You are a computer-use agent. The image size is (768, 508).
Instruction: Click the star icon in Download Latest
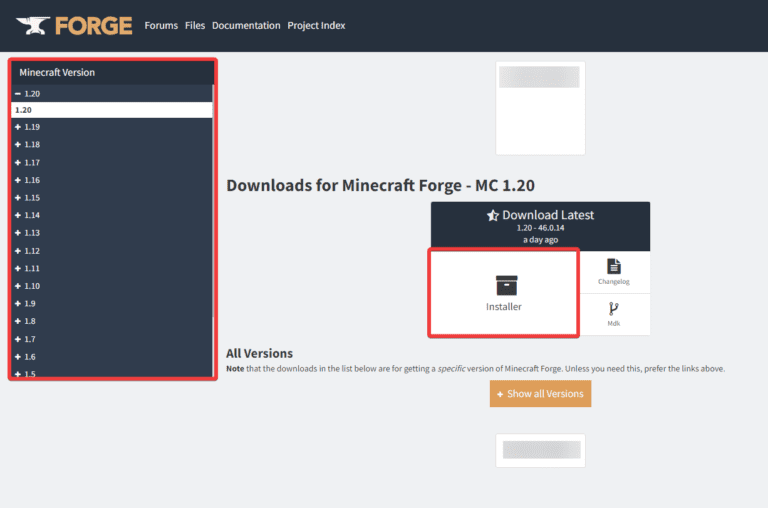pyautogui.click(x=493, y=215)
